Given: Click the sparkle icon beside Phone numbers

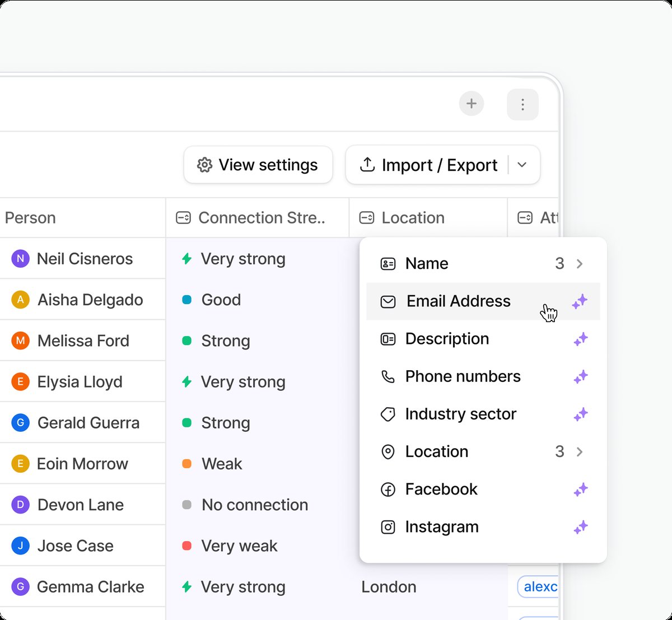Looking at the screenshot, I should [580, 377].
